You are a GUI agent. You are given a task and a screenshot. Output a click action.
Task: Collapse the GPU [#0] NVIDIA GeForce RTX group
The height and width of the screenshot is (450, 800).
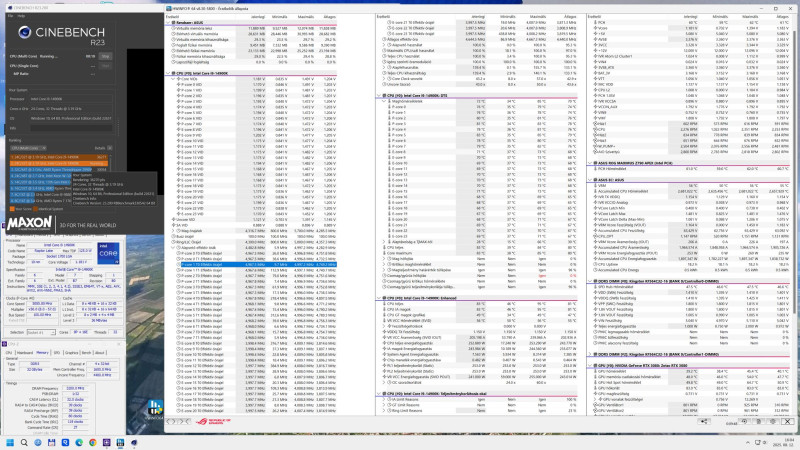[590, 365]
